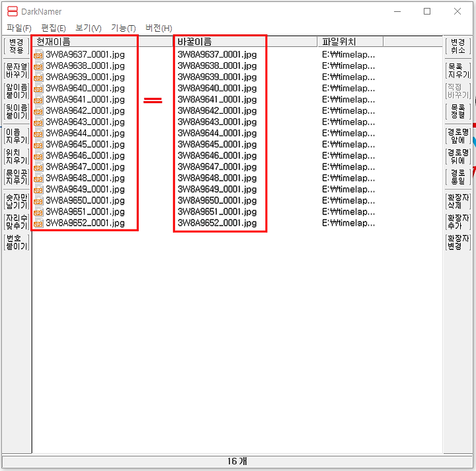Sort by the 현재이름 column header
The height and width of the screenshot is (471, 476).
pyautogui.click(x=102, y=42)
